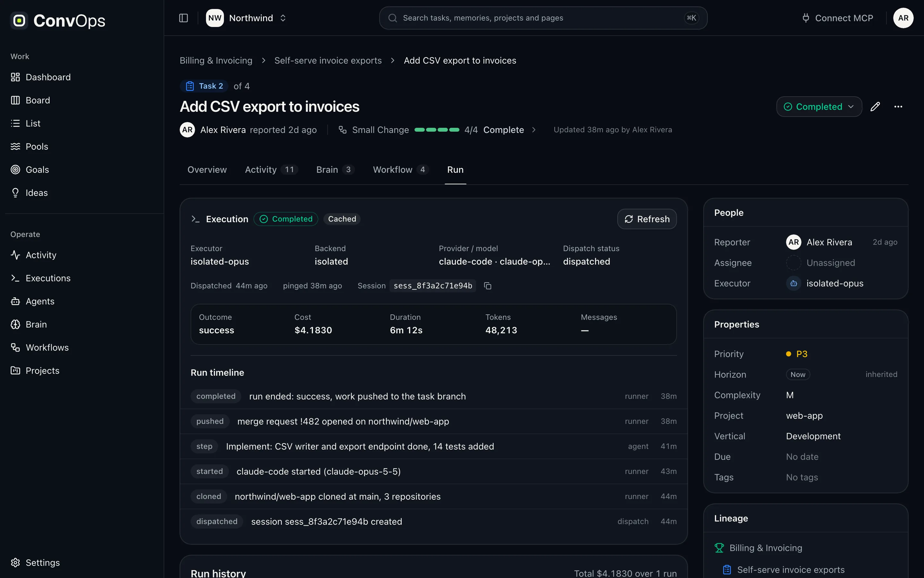Screen dimensions: 924x578
Task: Click the ConvOps logo icon
Action: [19, 20]
